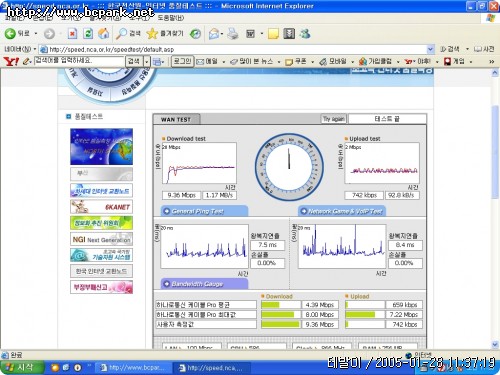This screenshot has height=375, width=500.
Task: Click the scrollbar down arrow
Action: [495, 344]
